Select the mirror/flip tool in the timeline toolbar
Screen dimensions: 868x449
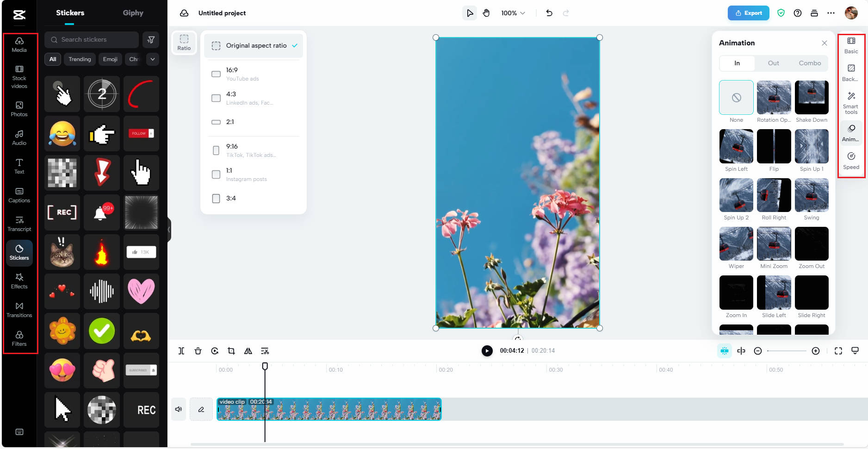(248, 351)
